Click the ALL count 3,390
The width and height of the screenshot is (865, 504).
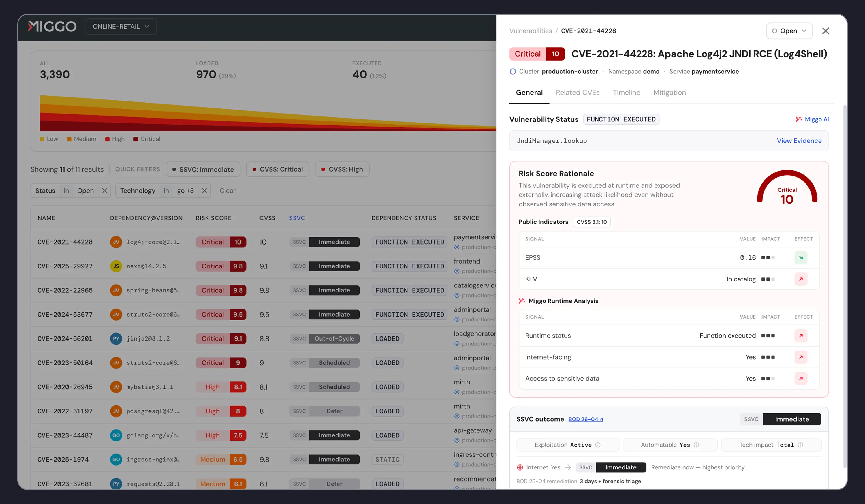pyautogui.click(x=55, y=74)
